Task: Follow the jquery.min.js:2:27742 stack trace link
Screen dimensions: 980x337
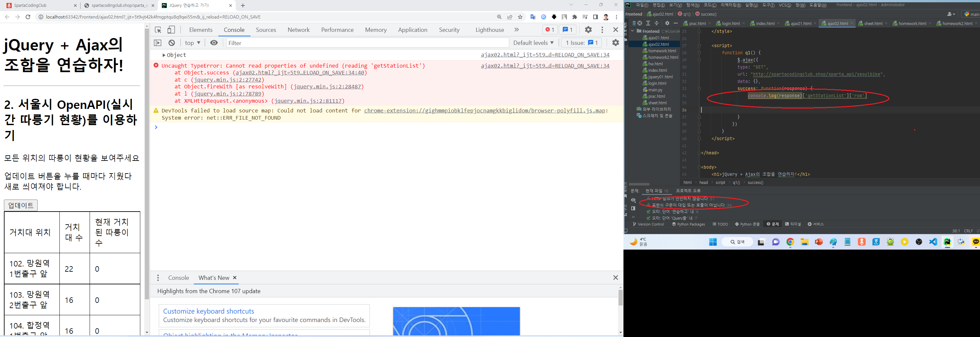Action: [228, 80]
